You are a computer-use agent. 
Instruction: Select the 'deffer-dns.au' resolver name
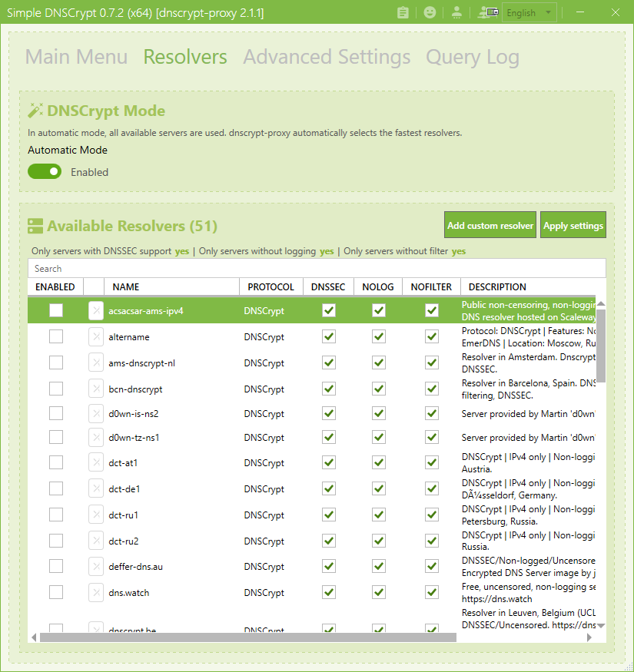coord(135,567)
